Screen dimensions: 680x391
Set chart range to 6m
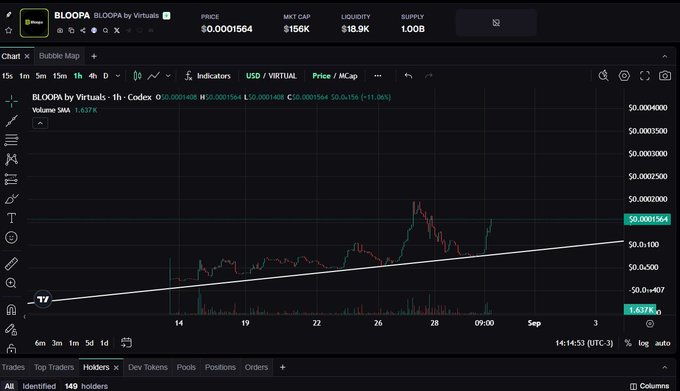point(40,343)
